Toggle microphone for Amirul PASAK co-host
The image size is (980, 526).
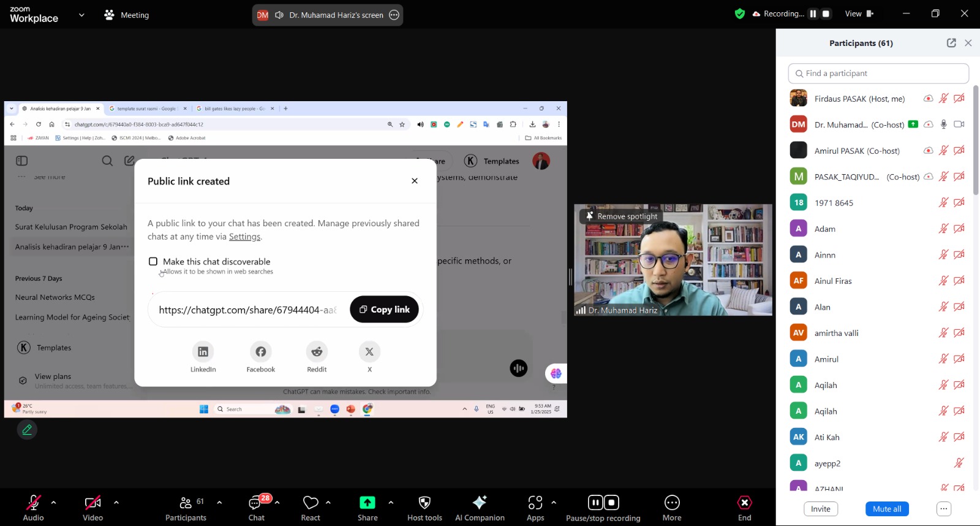944,150
